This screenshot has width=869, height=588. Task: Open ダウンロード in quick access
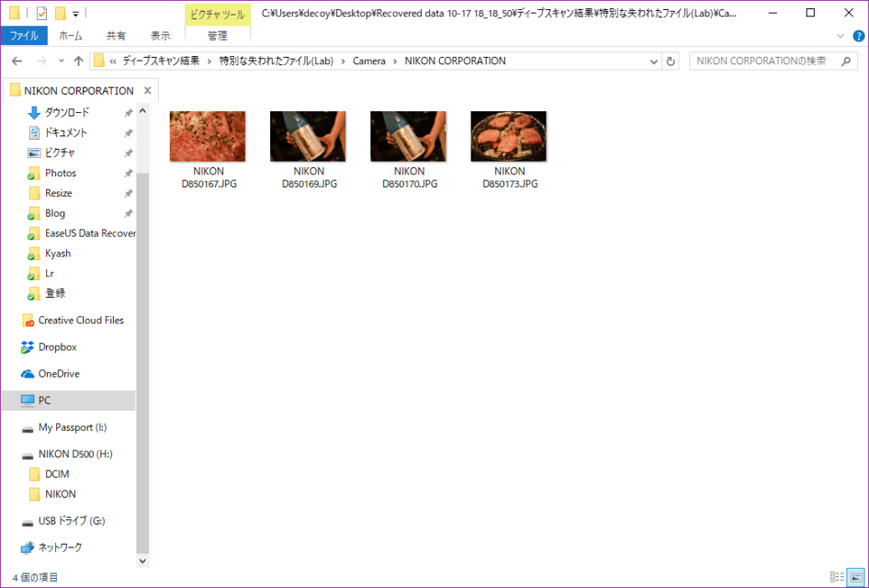[x=66, y=112]
